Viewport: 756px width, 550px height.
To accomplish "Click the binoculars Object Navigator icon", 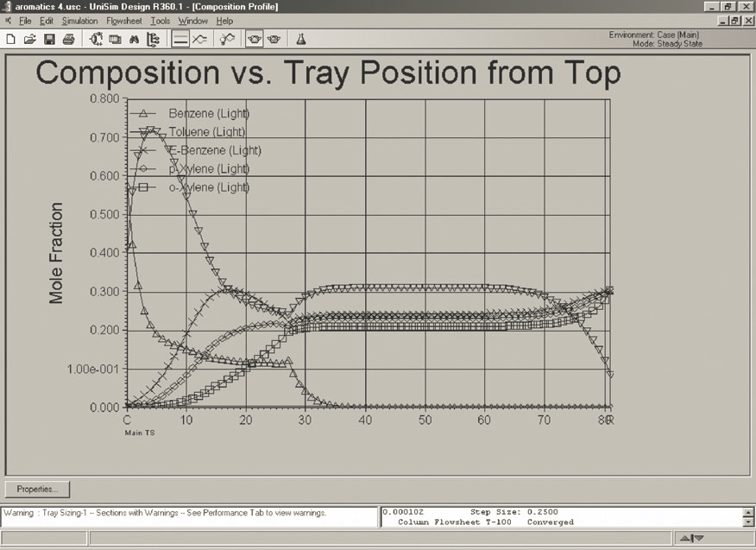I will click(x=134, y=39).
